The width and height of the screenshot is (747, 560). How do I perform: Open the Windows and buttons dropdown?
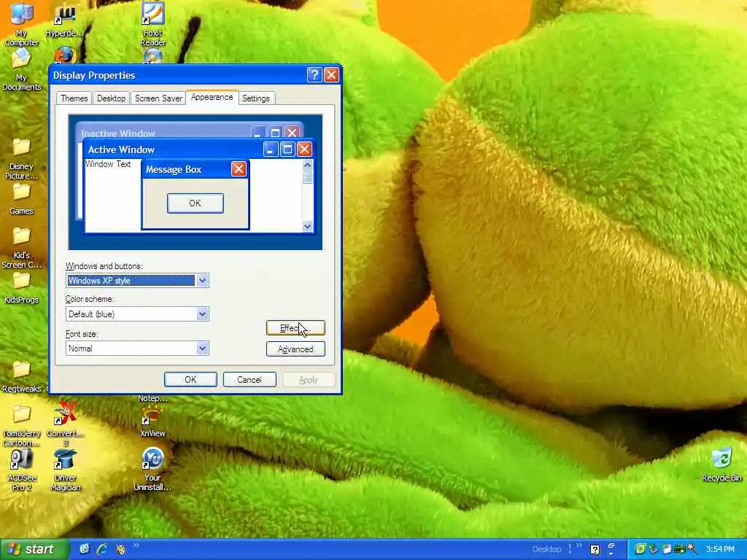(203, 281)
